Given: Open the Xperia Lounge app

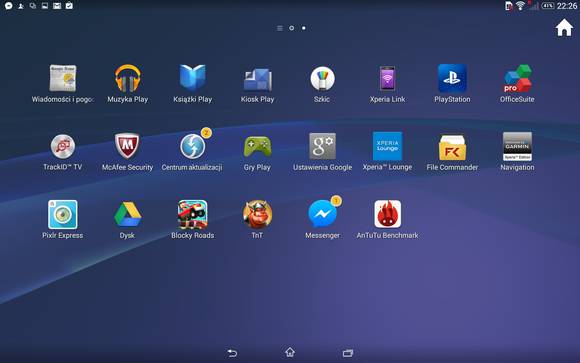Looking at the screenshot, I should pos(387,146).
